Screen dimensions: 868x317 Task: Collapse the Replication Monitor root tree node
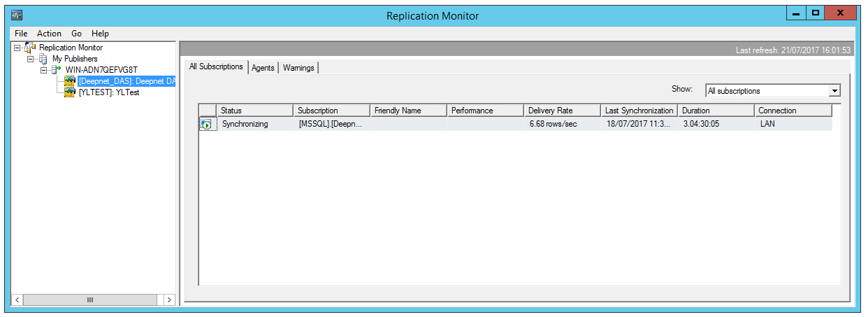tap(17, 48)
